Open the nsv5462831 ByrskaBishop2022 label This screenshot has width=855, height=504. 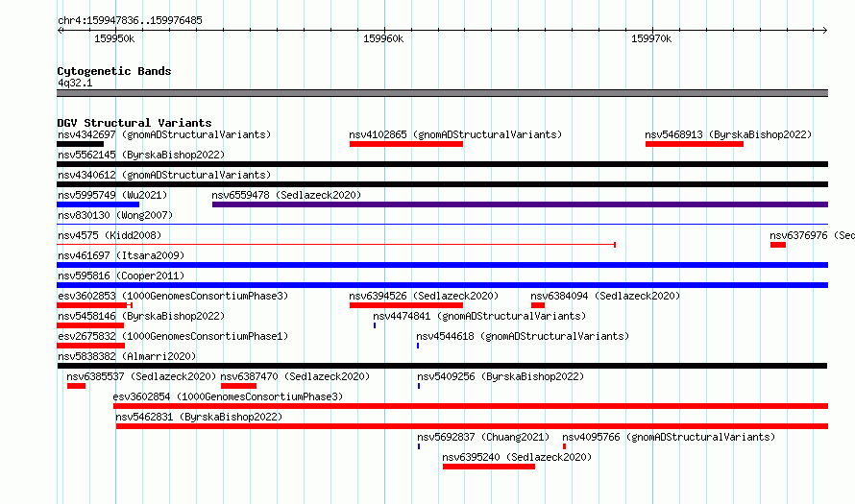(199, 417)
